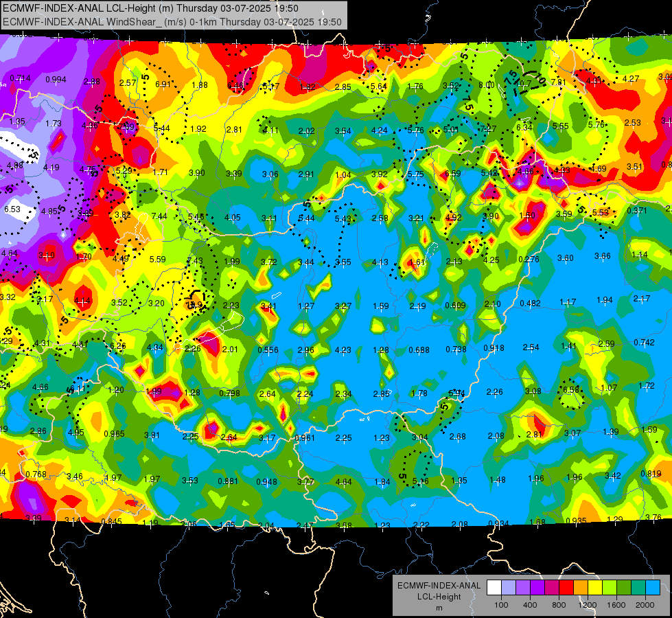Click the sky blue legend swatch
This screenshot has height=618, width=672.
pyautogui.click(x=652, y=588)
